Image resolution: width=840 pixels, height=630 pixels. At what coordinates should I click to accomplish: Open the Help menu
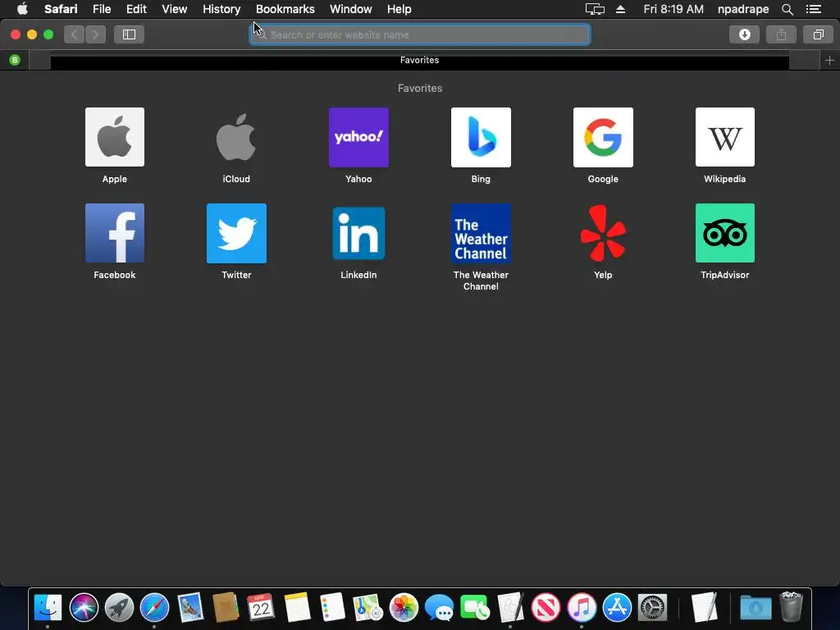(x=399, y=9)
